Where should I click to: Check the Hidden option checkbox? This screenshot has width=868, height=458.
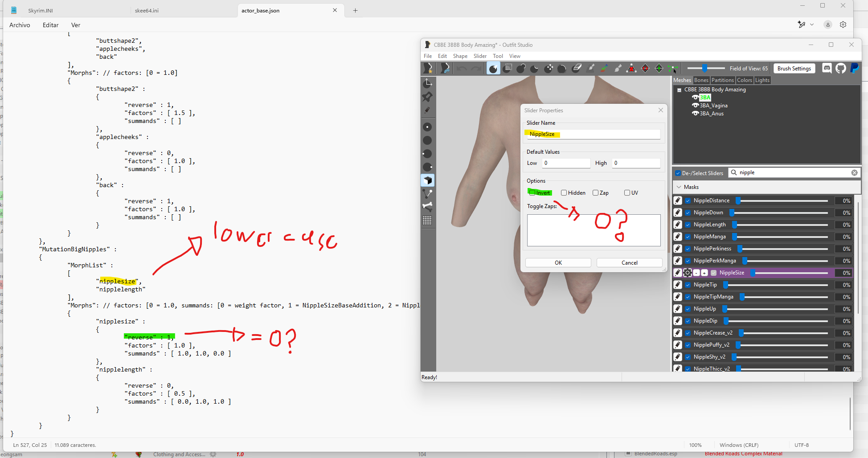tap(564, 193)
